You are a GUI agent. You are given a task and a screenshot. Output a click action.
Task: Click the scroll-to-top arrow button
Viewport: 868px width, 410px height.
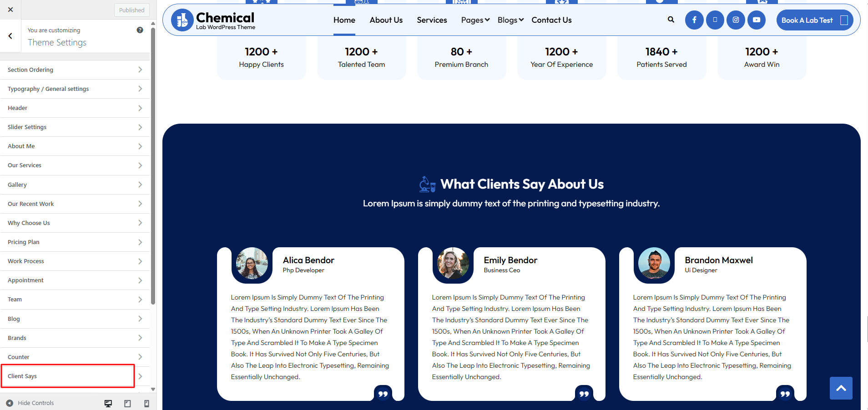click(x=841, y=388)
